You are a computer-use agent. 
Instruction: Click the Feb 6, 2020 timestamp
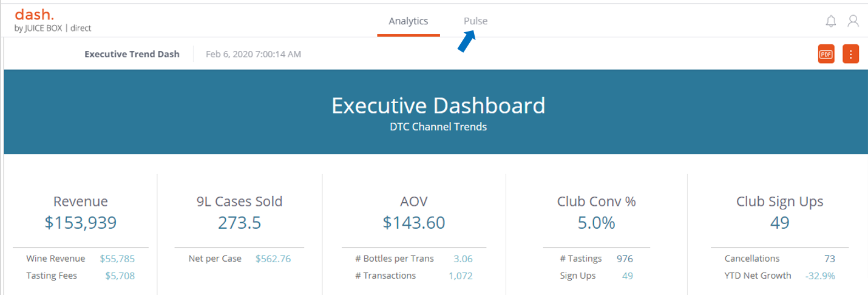(253, 54)
